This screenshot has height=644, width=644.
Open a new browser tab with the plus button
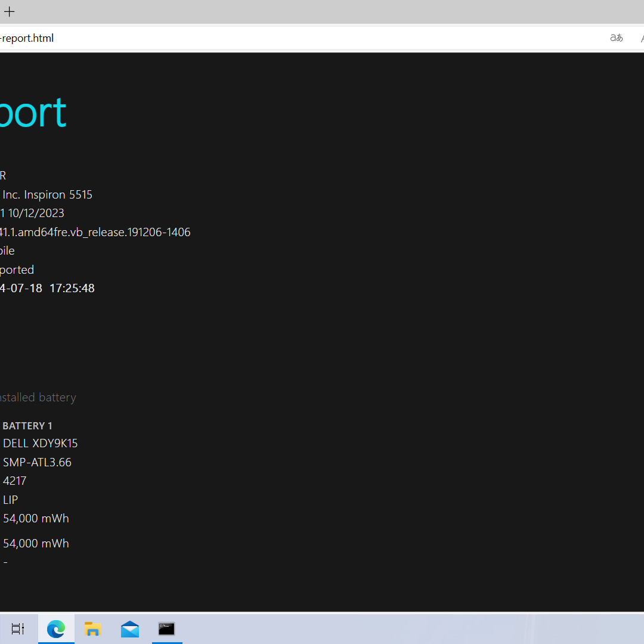click(x=9, y=11)
